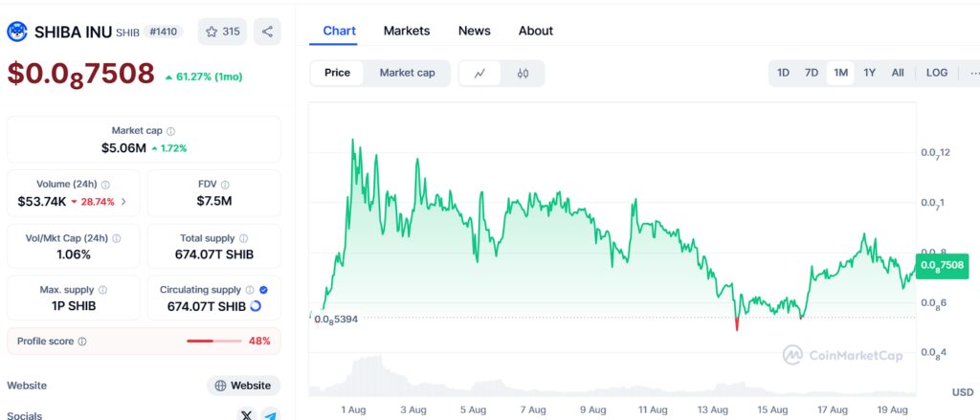Click the Website link button
This screenshot has height=420, width=980.
[x=243, y=386]
